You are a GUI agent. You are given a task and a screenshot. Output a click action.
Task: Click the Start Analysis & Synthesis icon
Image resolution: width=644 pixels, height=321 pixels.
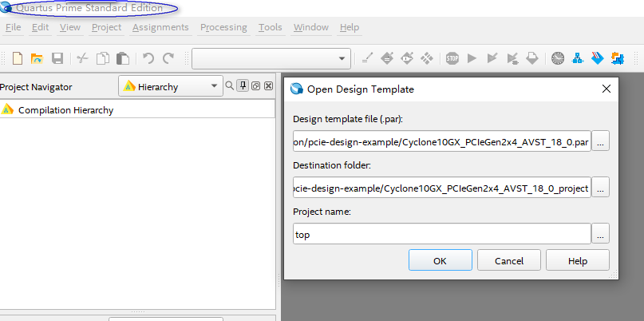click(492, 58)
